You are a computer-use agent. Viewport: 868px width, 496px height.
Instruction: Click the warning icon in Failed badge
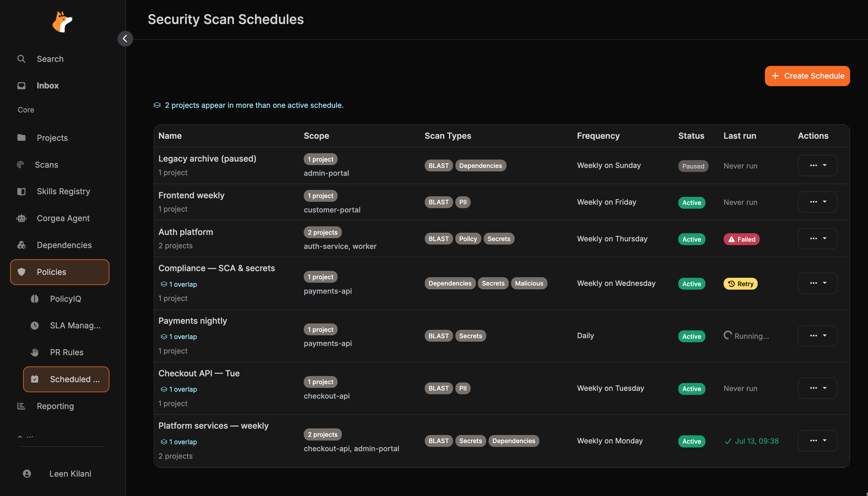731,240
